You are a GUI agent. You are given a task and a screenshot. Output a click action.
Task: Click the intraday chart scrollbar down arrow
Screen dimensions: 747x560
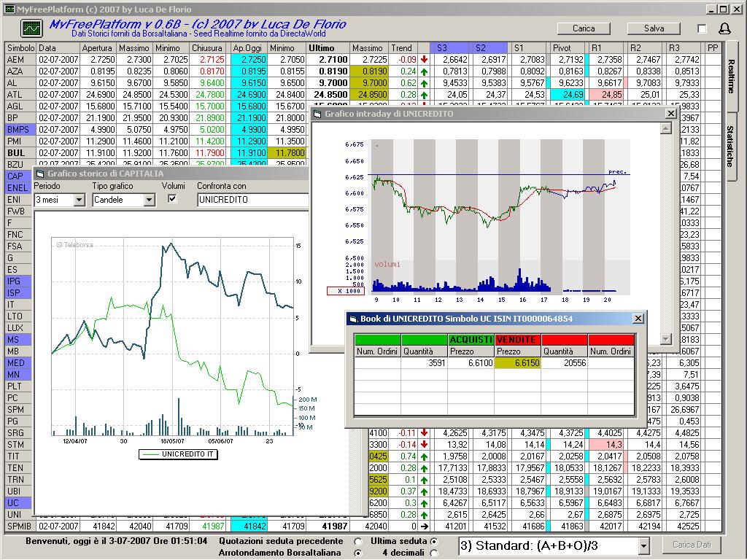[x=665, y=339]
